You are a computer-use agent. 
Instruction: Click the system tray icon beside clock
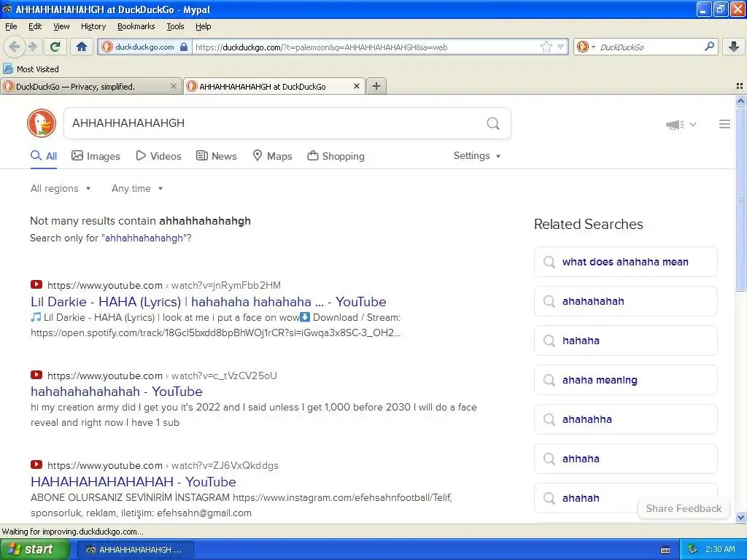(693, 549)
